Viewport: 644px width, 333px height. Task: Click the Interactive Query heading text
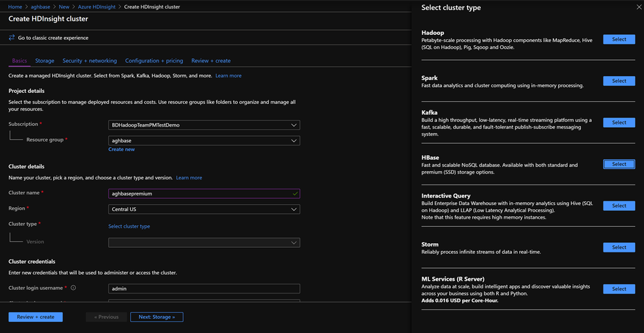[446, 196]
